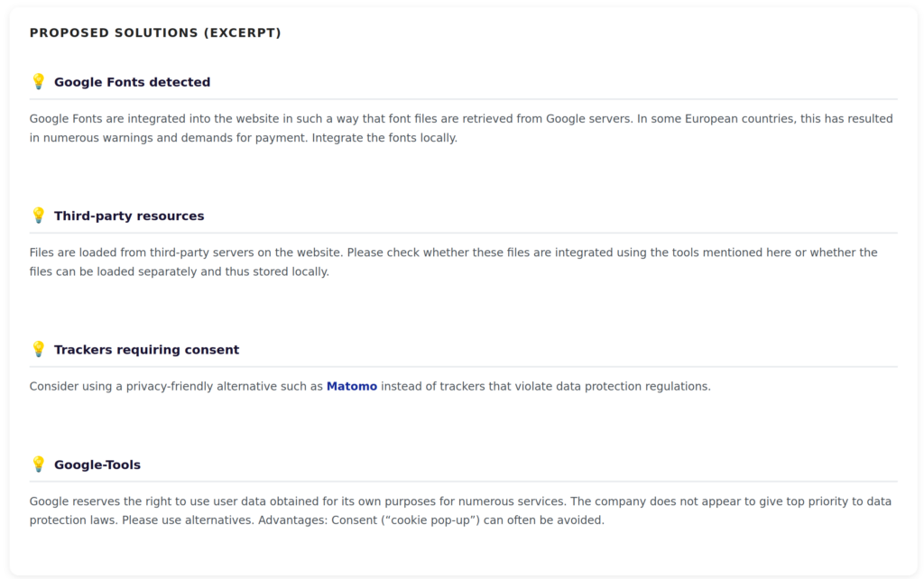Click the paragraph about Google reserving user data

point(361,501)
